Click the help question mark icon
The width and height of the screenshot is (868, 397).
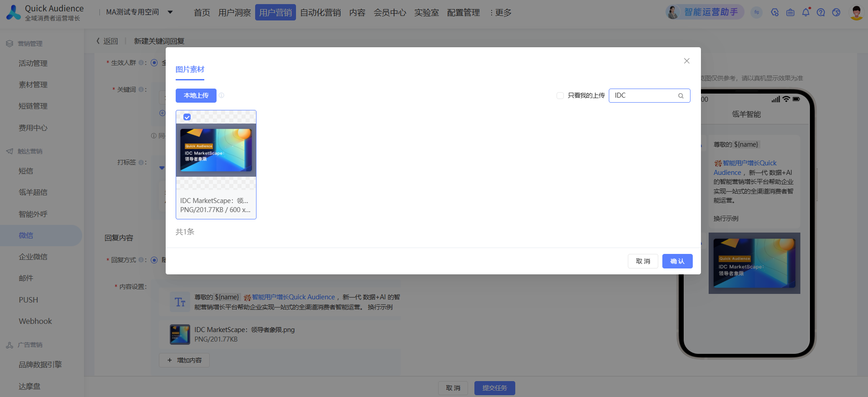821,12
